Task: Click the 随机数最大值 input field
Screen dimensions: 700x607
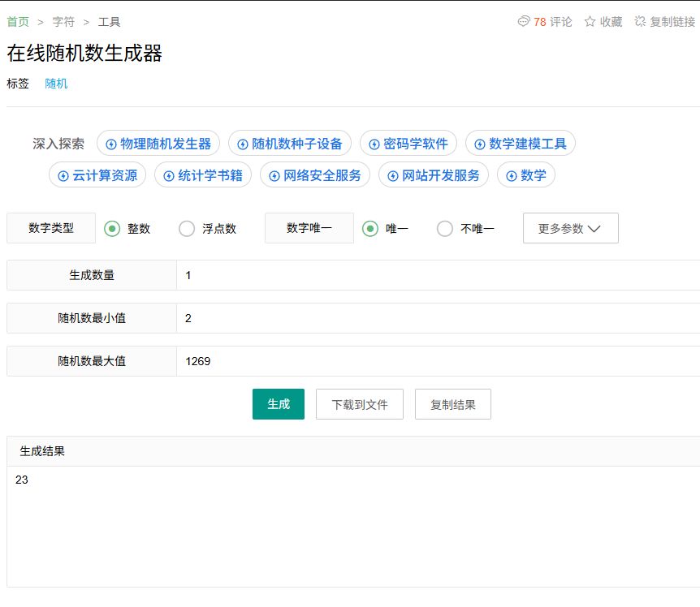Action: [437, 361]
